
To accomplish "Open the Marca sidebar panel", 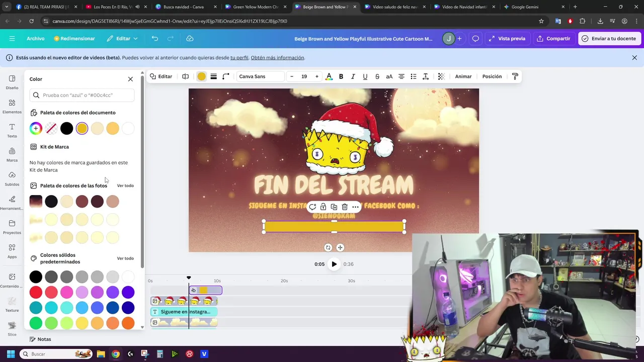I will [x=12, y=154].
